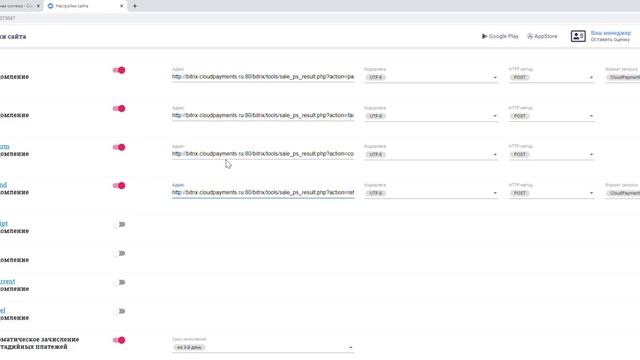Screen dimensions: 640x360
Task: Open UTF-8 encoding dropdown in action=ref row
Action: 431,193
